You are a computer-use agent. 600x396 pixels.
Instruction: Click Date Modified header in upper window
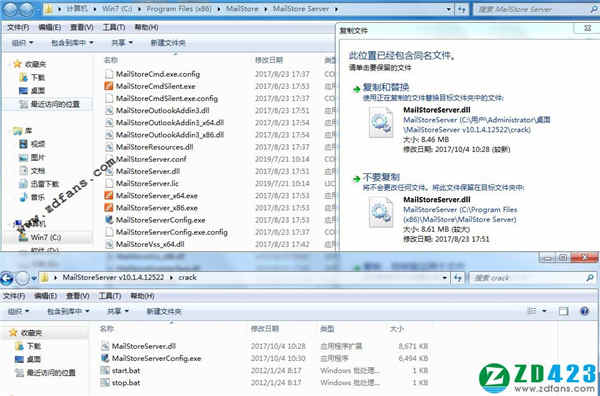(x=269, y=60)
